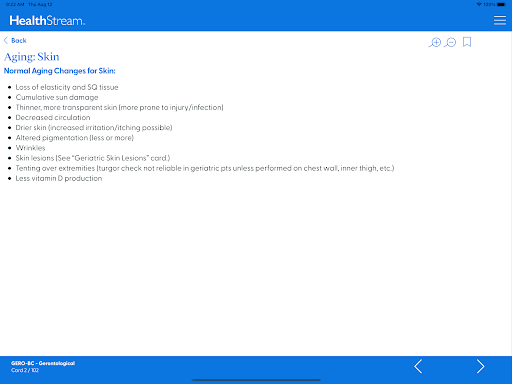Click Normal Aging Changes for Skin heading

[60, 71]
